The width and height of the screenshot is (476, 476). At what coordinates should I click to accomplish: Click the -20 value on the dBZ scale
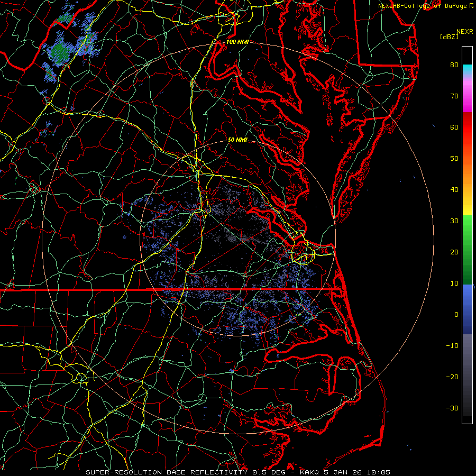tap(452, 377)
